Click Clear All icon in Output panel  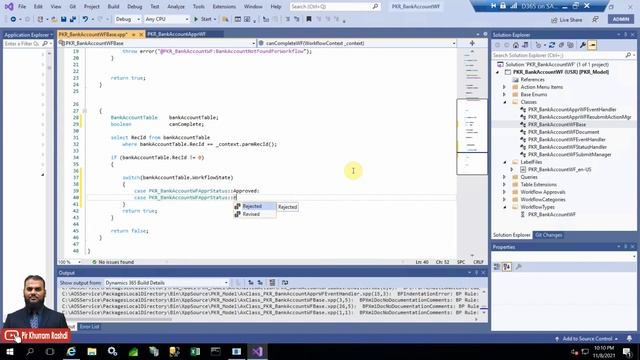pyautogui.click(x=272, y=282)
